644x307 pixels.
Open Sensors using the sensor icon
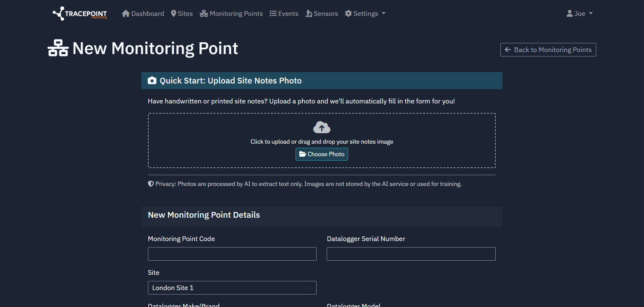pyautogui.click(x=308, y=13)
